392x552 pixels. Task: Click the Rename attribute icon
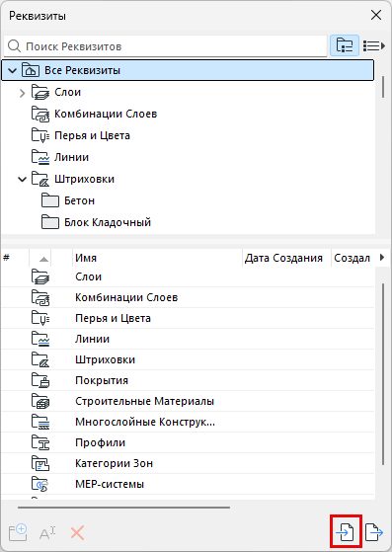click(47, 533)
